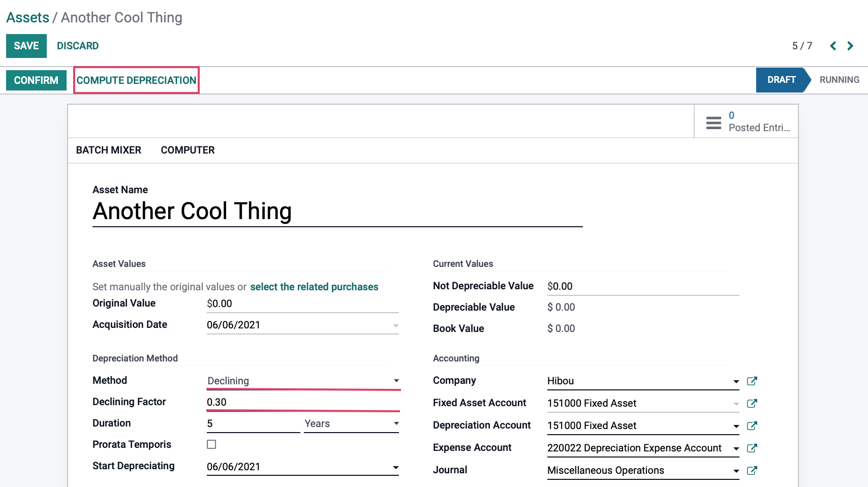Viewport: 868px width, 487px height.
Task: Discard changes to the asset
Action: tap(78, 46)
